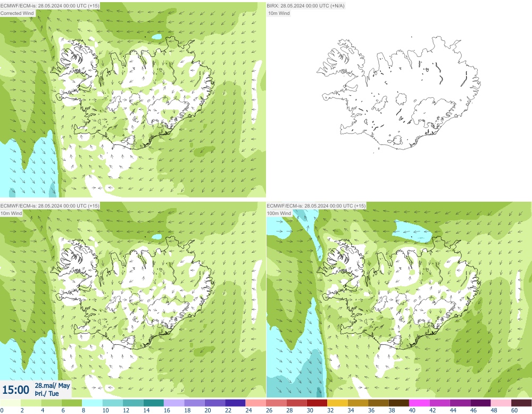
Task: Click the legend value '48'
Action: [x=494, y=410]
